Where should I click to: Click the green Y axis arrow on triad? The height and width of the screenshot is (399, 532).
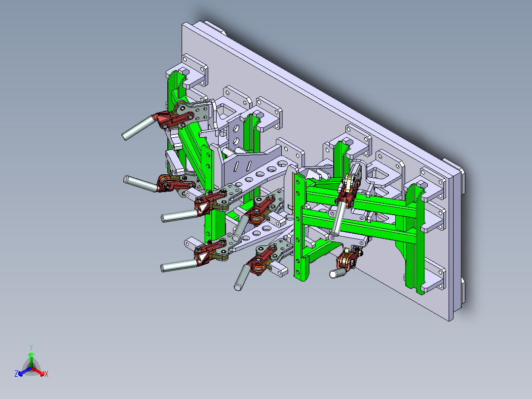point(31,359)
